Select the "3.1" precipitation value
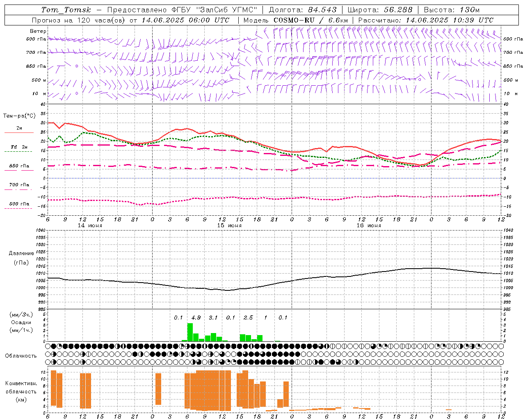 point(213,318)
